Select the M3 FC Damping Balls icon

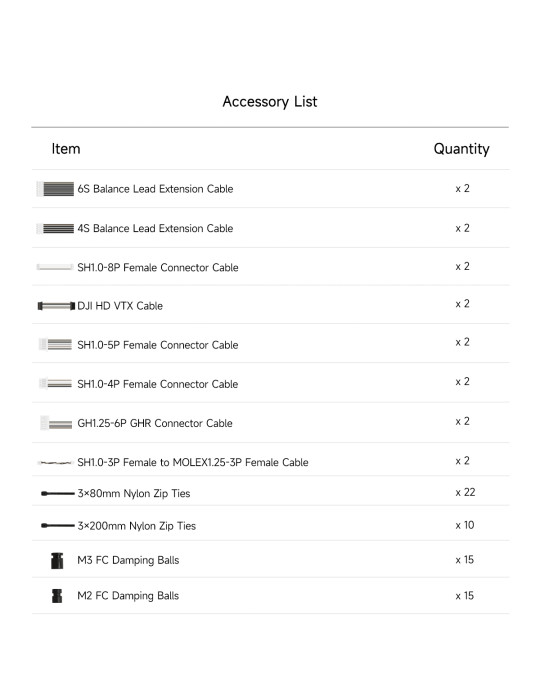point(57,561)
